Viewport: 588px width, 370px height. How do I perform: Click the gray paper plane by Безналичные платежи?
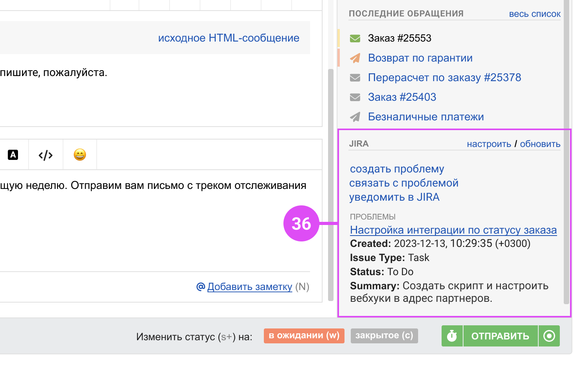click(355, 117)
